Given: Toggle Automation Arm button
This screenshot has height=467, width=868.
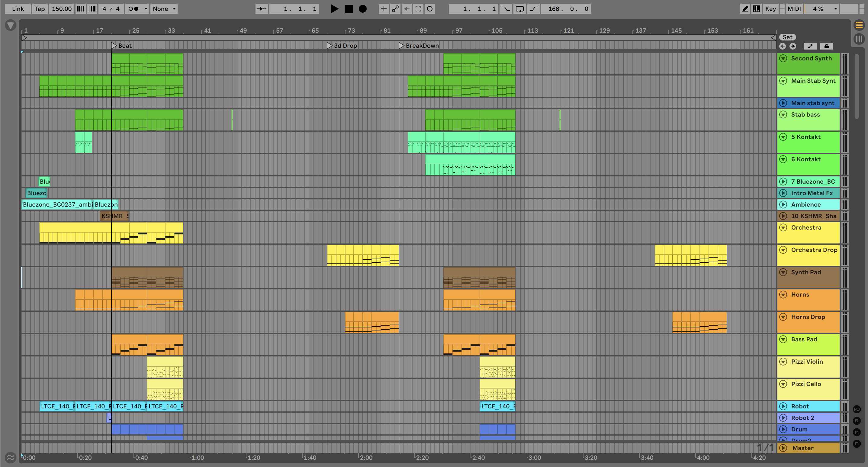Looking at the screenshot, I should click(x=395, y=9).
